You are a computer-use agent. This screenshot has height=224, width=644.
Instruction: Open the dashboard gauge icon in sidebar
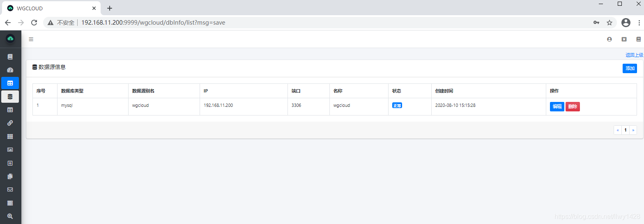point(10,70)
